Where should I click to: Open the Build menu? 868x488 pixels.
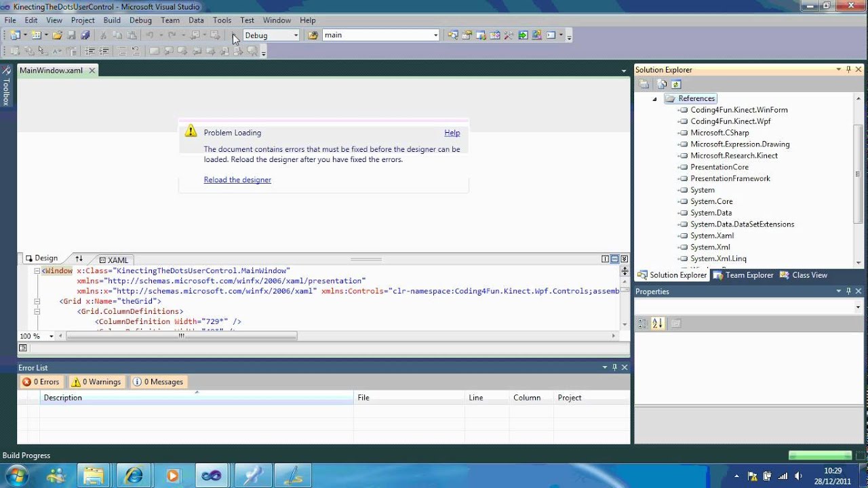coord(112,20)
